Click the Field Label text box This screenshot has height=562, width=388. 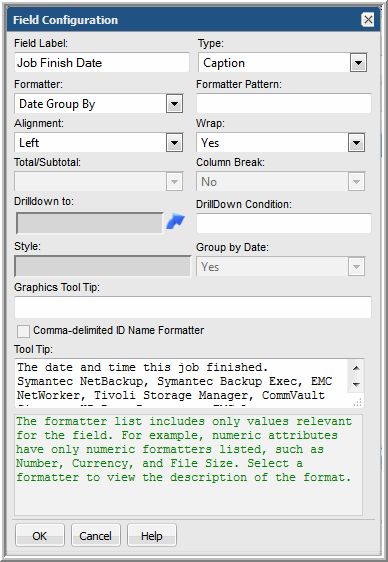tap(102, 63)
